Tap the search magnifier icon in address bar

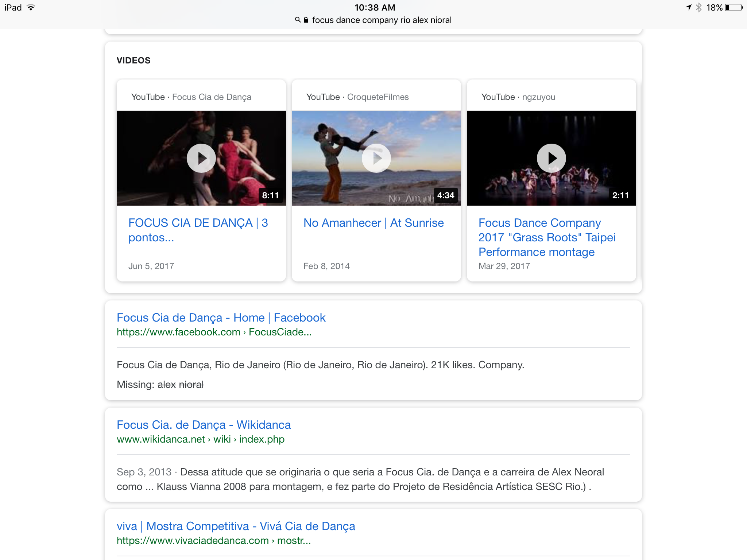pyautogui.click(x=298, y=20)
